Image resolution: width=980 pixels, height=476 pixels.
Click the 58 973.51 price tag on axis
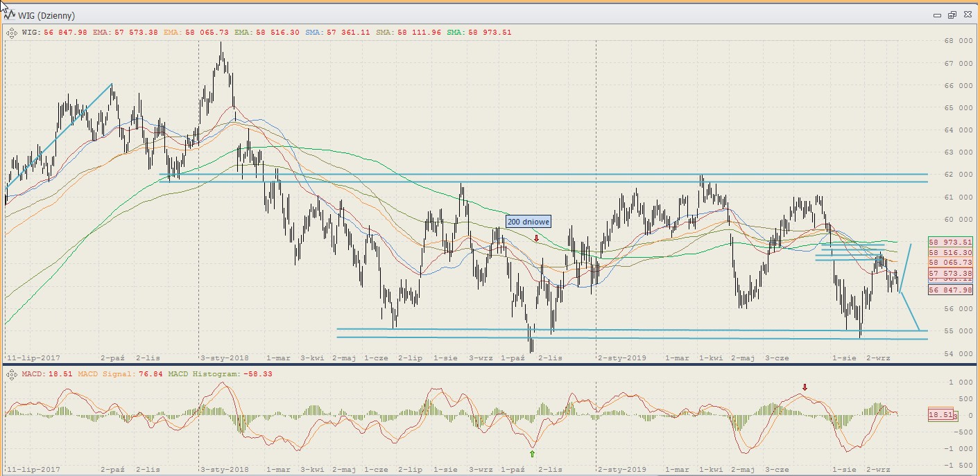click(x=950, y=242)
